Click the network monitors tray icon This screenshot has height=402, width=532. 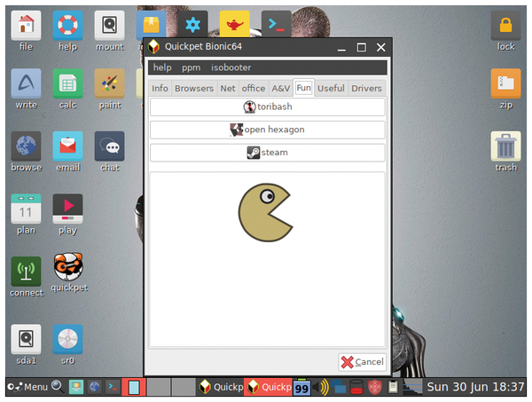point(339,388)
